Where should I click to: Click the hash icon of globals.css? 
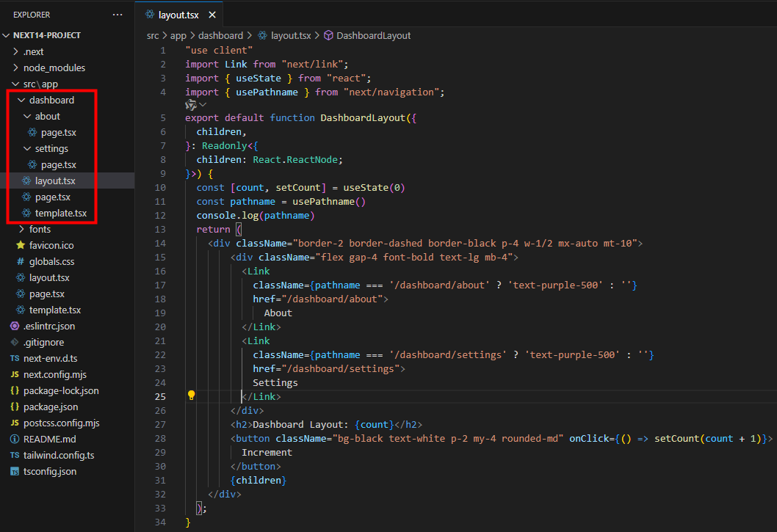coord(21,261)
